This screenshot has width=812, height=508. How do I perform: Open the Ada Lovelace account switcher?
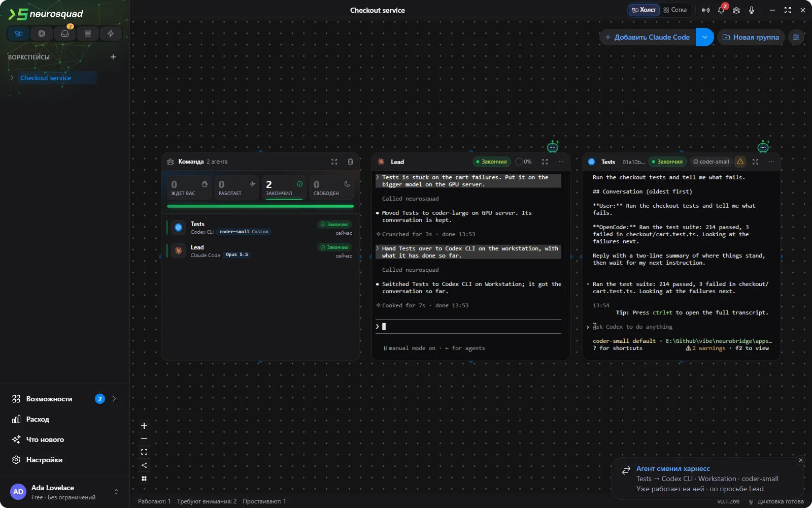coord(65,492)
